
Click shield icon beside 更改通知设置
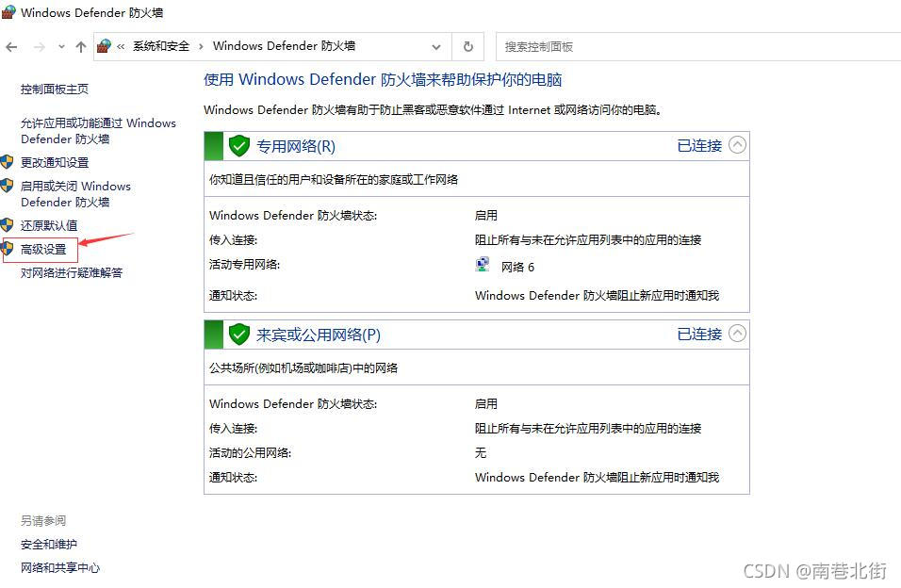coord(7,162)
